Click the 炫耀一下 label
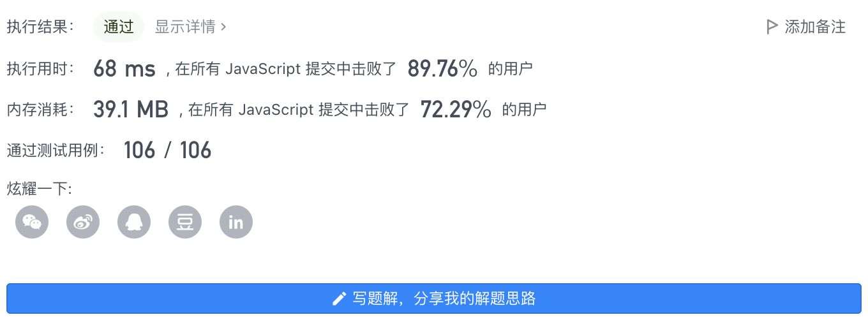The image size is (868, 324). [40, 189]
